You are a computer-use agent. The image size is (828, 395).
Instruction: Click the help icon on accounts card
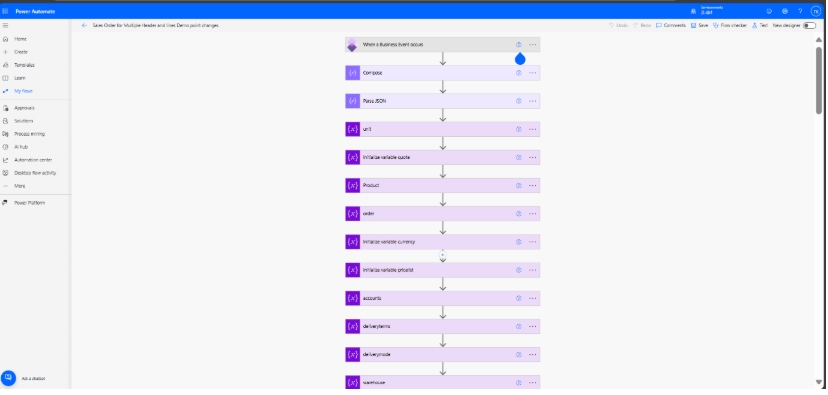519,298
